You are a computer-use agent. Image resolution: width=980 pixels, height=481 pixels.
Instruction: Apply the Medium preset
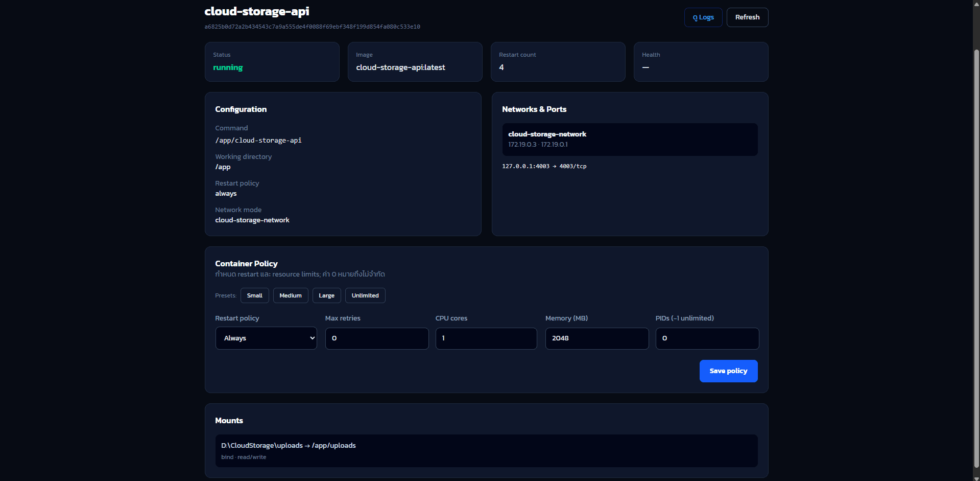click(291, 295)
